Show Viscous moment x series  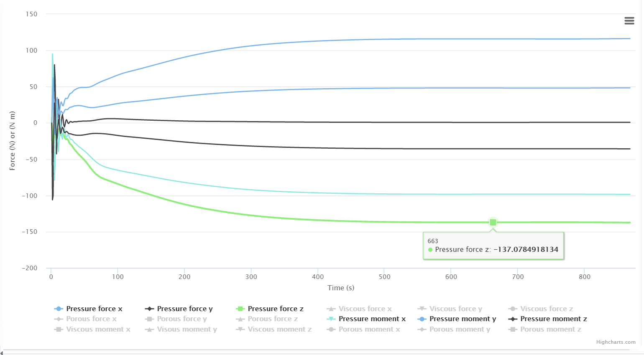coord(98,330)
